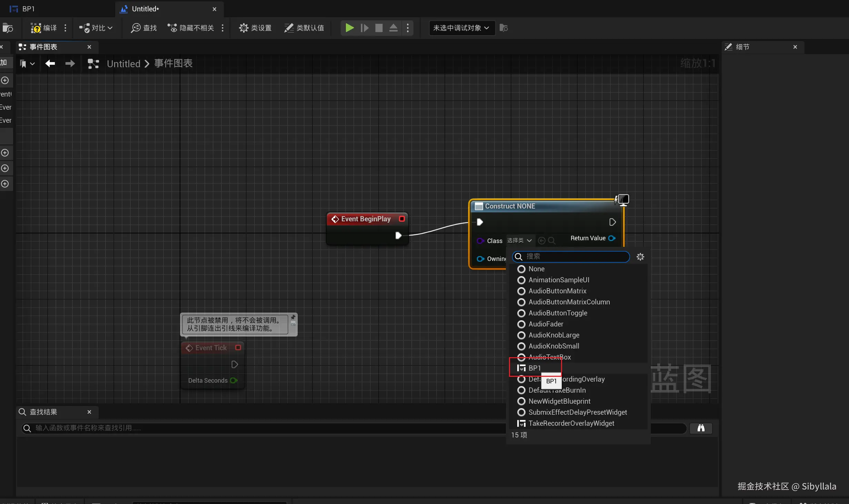Click the Compile (编译) toolbar icon
This screenshot has width=849, height=504.
coord(36,28)
